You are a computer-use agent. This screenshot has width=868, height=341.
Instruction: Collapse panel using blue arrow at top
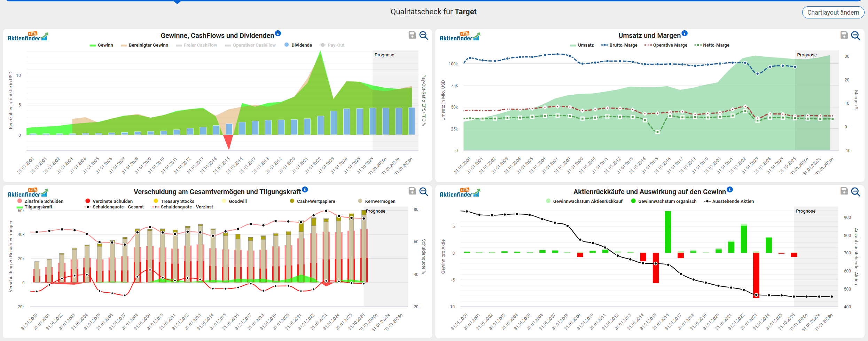[177, 2]
